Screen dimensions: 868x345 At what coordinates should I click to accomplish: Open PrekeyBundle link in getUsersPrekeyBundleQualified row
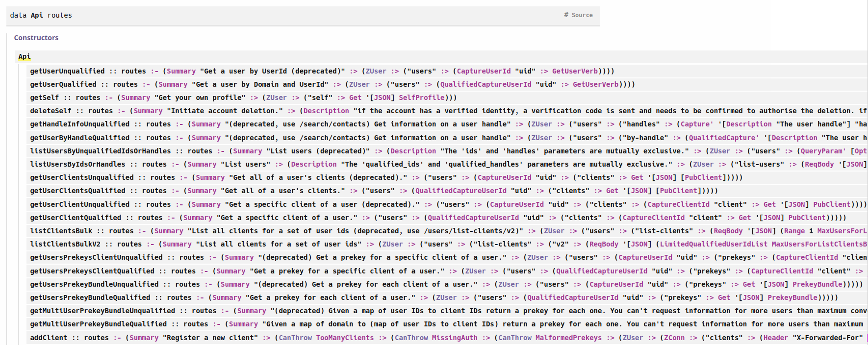(x=792, y=297)
